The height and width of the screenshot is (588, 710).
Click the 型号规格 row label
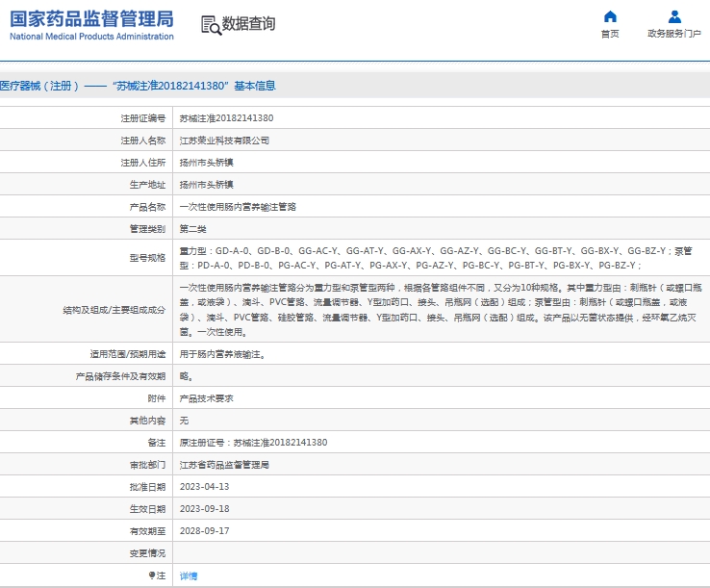(147, 258)
